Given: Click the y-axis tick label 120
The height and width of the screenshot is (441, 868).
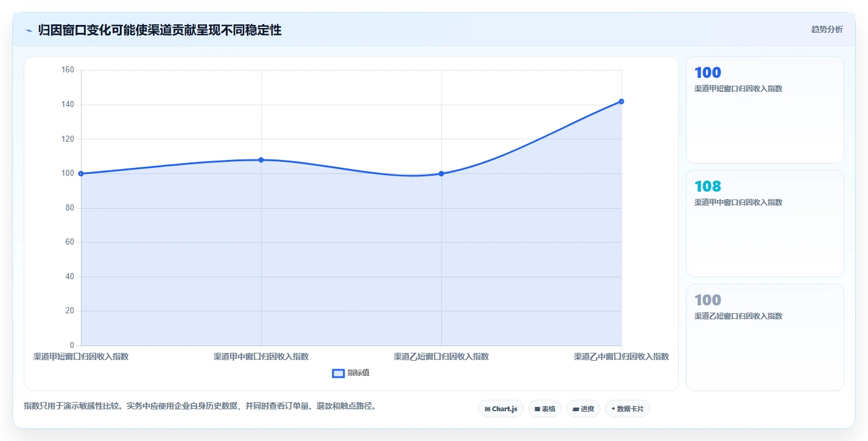Looking at the screenshot, I should click(68, 139).
